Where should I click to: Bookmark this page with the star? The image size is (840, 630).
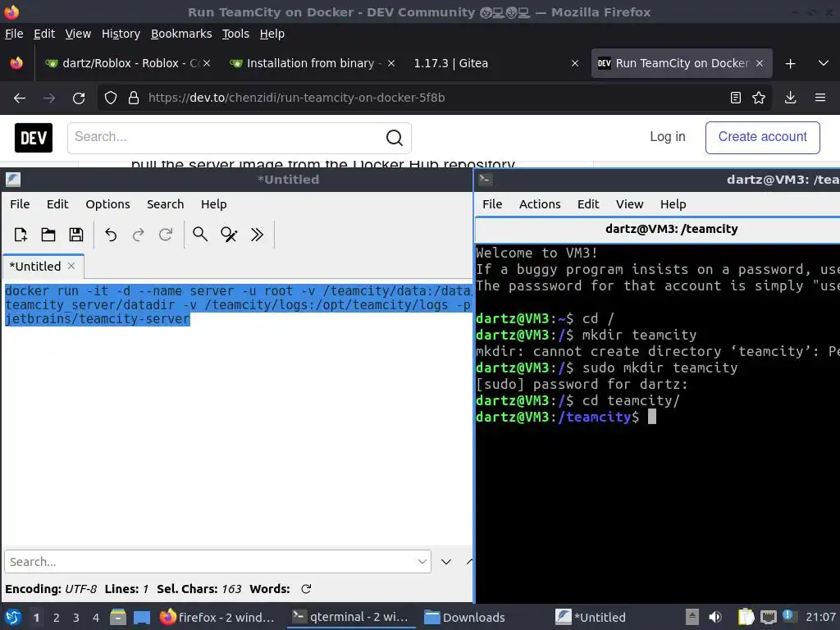tap(759, 98)
